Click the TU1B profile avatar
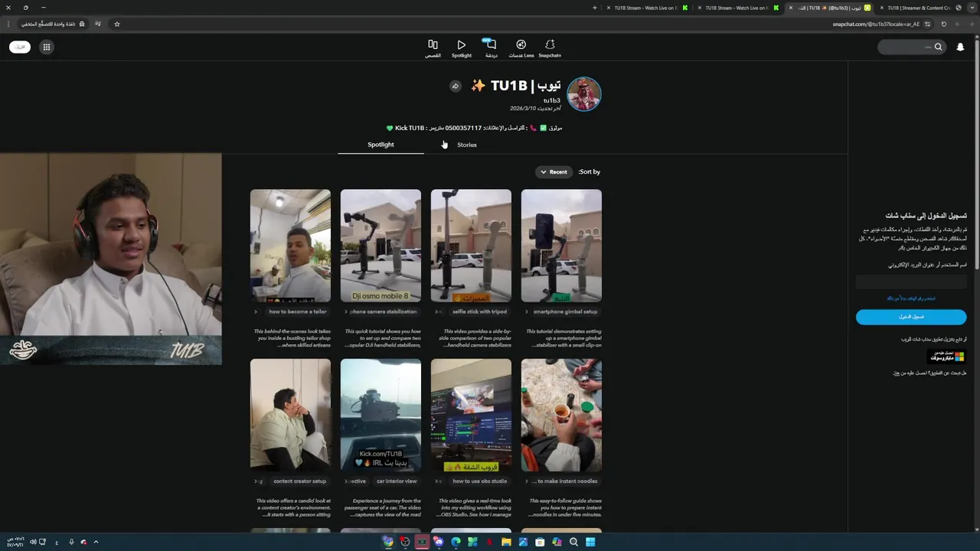Image resolution: width=980 pixels, height=551 pixels. pos(584,93)
